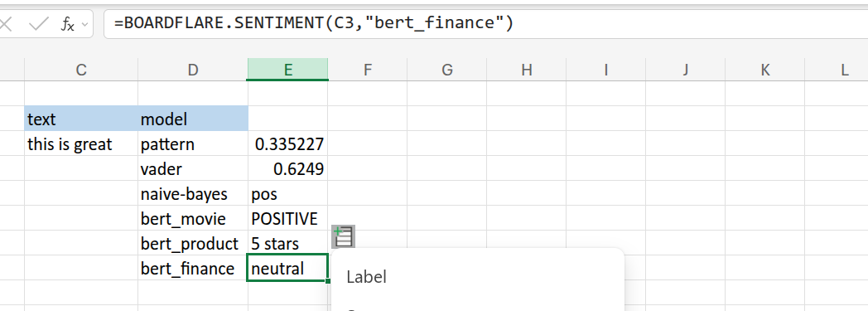Click the 'neutral' result cell

pyautogui.click(x=288, y=269)
